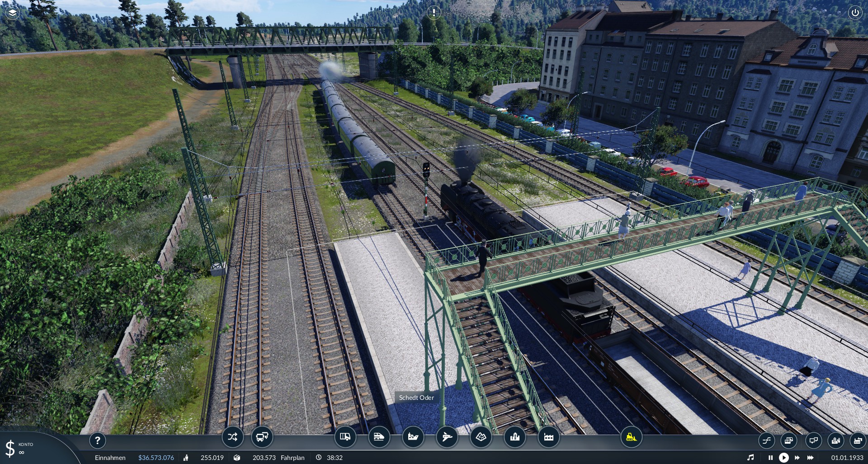Image resolution: width=868 pixels, height=464 pixels.
Task: Click the Fahrplan clock time 38:32
Action: (335, 458)
